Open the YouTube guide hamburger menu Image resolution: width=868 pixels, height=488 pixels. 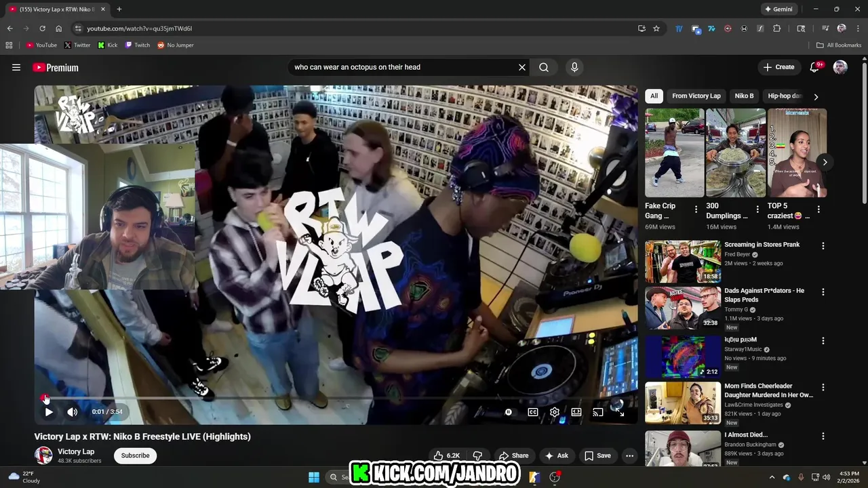(16, 67)
